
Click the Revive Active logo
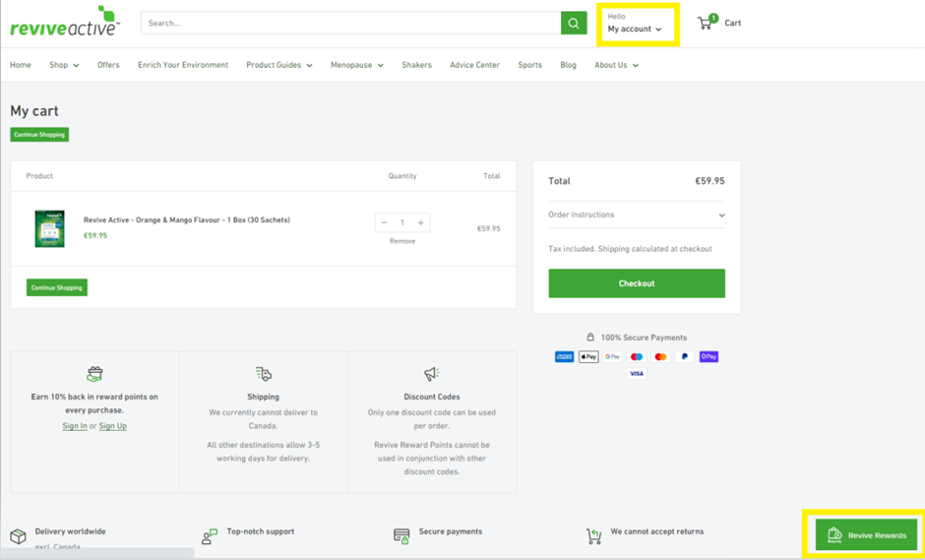click(66, 22)
